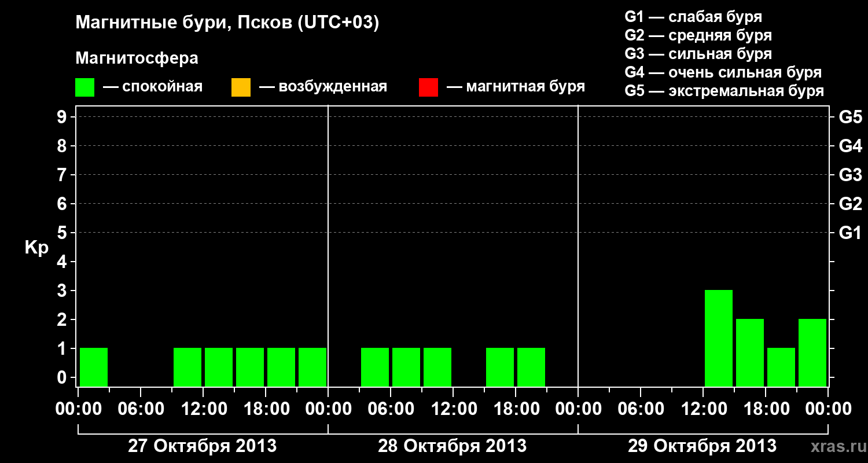This screenshot has height=463, width=868.
Task: Click the green 'спокойная' legend swatch
Action: click(x=85, y=87)
